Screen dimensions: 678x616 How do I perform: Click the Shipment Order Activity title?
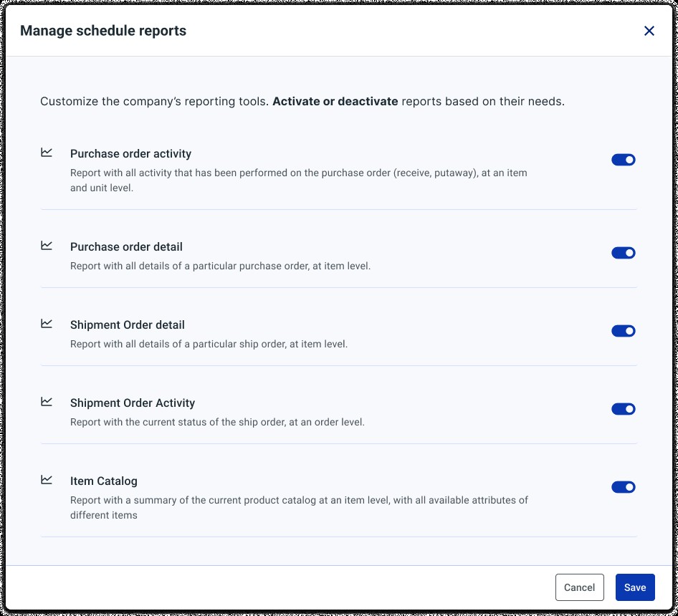pyautogui.click(x=133, y=403)
